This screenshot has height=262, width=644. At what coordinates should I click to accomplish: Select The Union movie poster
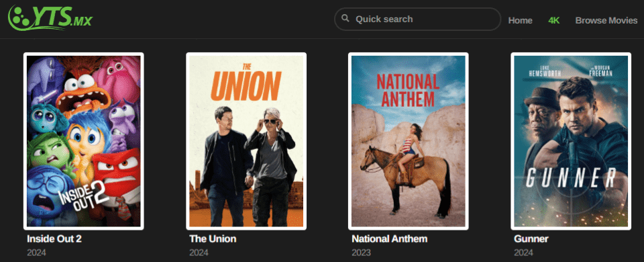(x=246, y=141)
